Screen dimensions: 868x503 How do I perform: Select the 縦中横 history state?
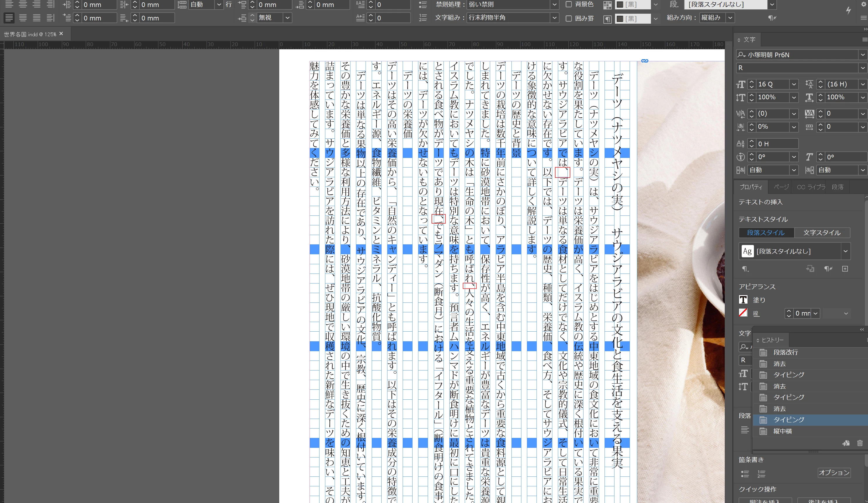point(782,431)
